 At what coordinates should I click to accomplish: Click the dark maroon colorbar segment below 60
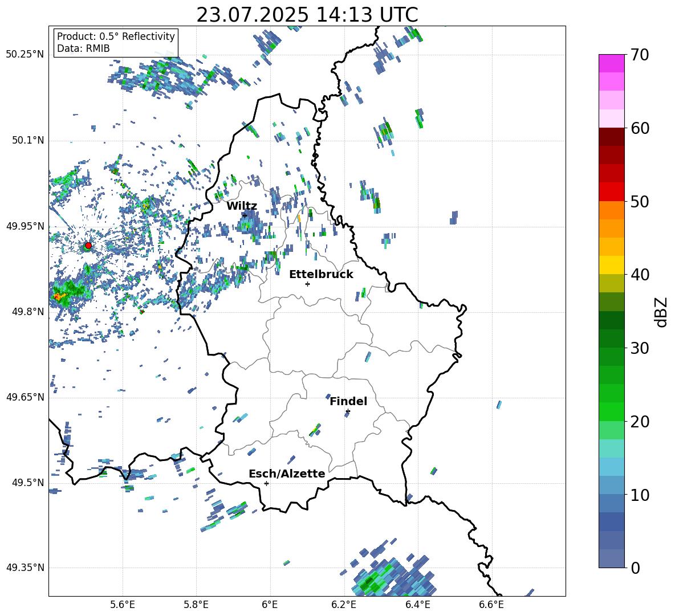coord(611,137)
